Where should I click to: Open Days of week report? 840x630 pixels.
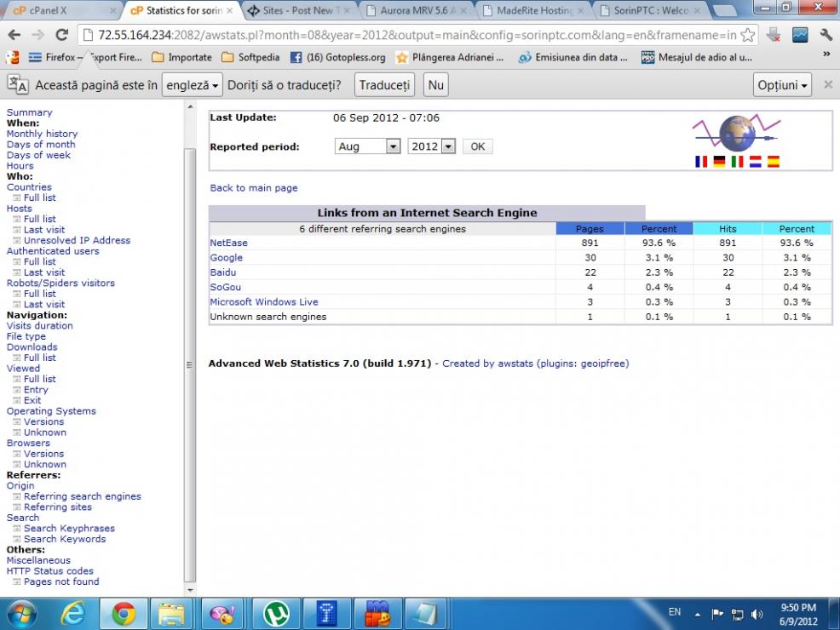tap(38, 155)
